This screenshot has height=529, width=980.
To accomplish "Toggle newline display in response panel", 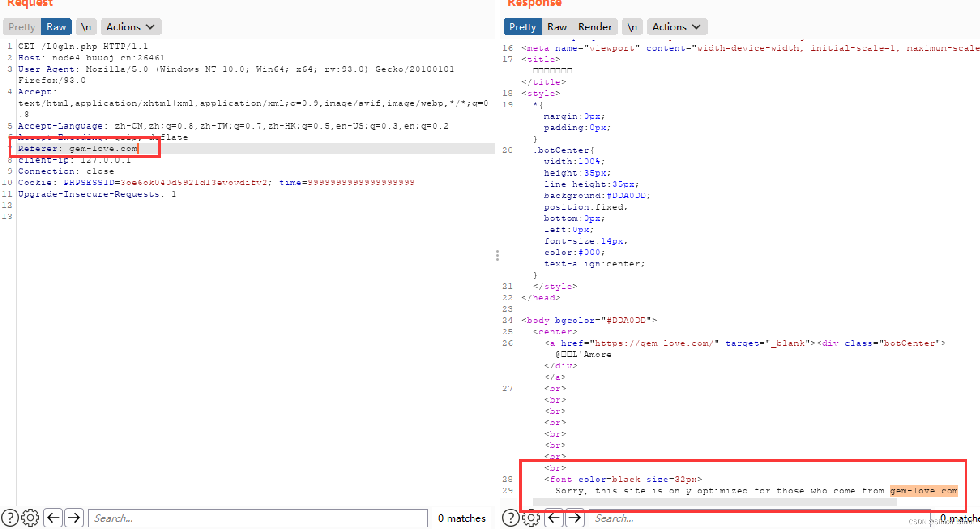I will 632,27.
